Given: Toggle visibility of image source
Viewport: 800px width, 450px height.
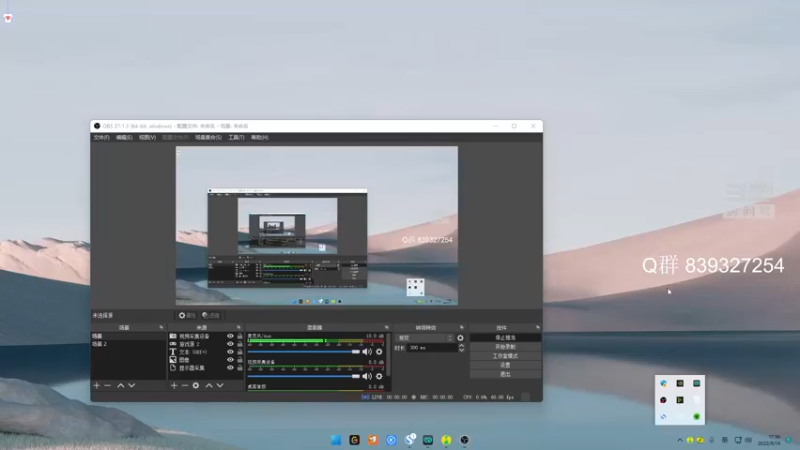Looking at the screenshot, I should [230, 360].
